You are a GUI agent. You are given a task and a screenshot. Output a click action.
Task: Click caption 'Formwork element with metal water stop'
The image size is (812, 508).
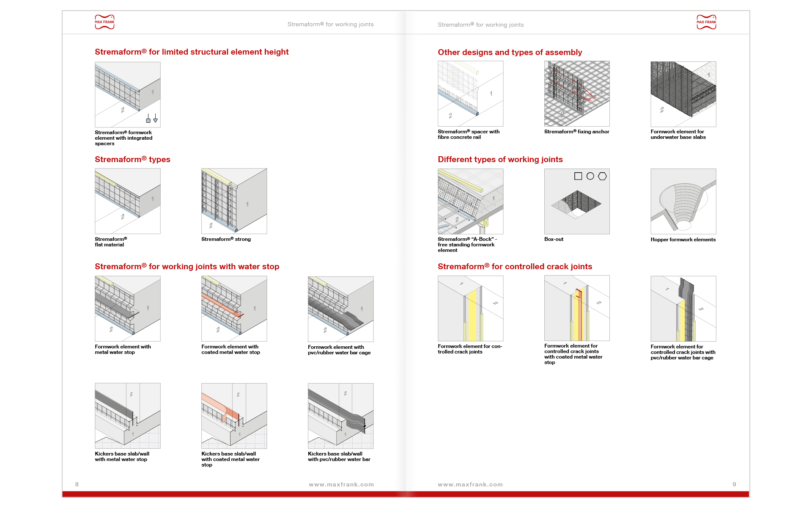coord(123,349)
